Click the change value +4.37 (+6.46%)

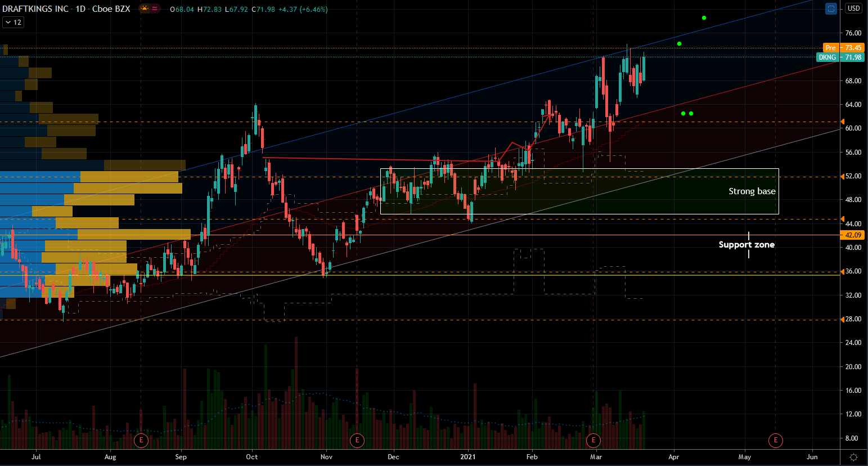(303, 9)
